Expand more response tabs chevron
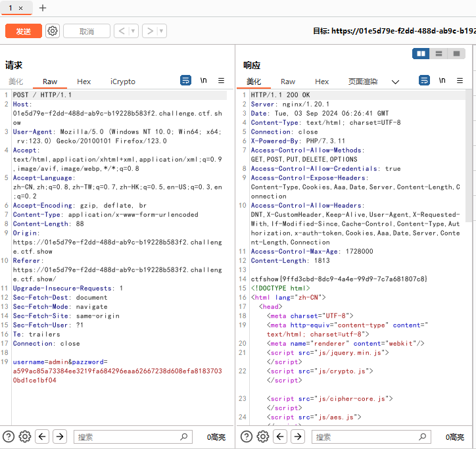The height and width of the screenshot is (449, 476). pos(395,82)
